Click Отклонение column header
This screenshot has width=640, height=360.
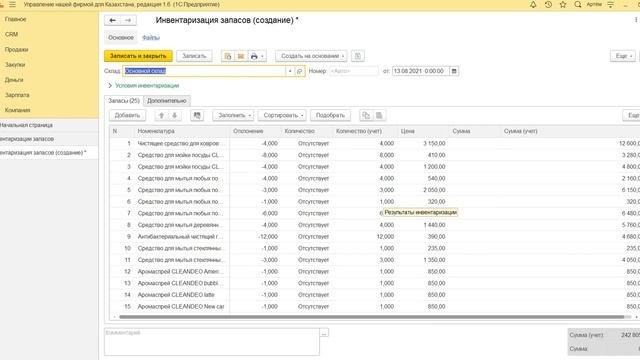point(255,131)
